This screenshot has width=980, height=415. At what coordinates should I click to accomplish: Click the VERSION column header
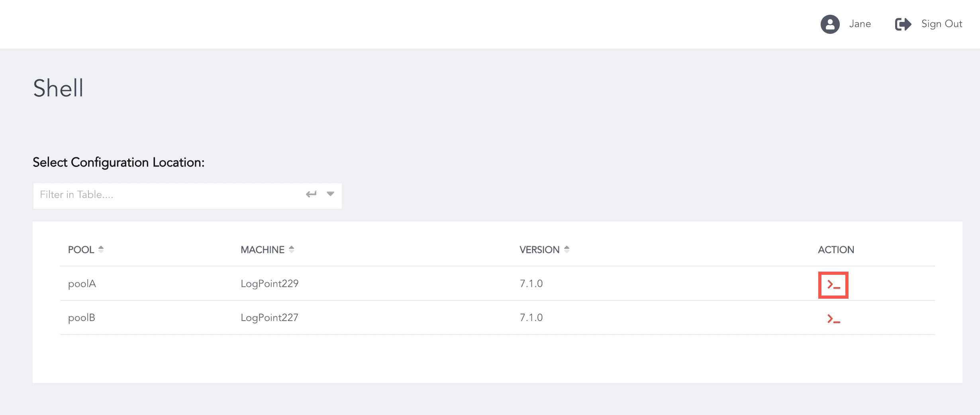pyautogui.click(x=539, y=250)
